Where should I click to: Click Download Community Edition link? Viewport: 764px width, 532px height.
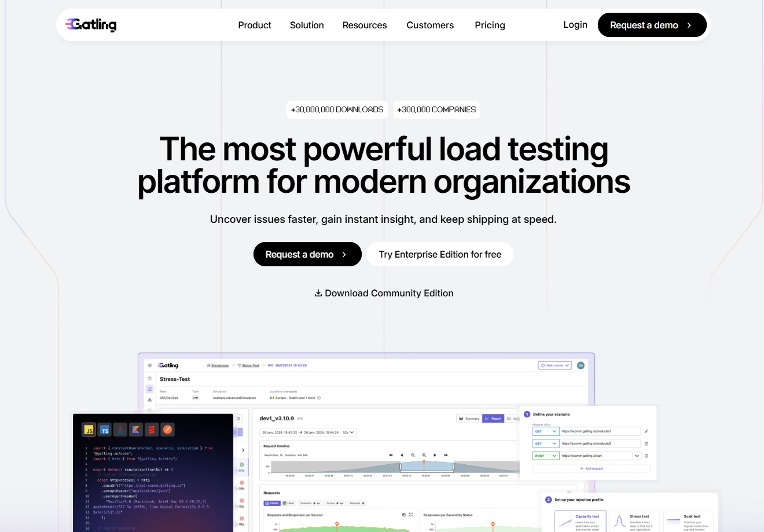point(384,293)
